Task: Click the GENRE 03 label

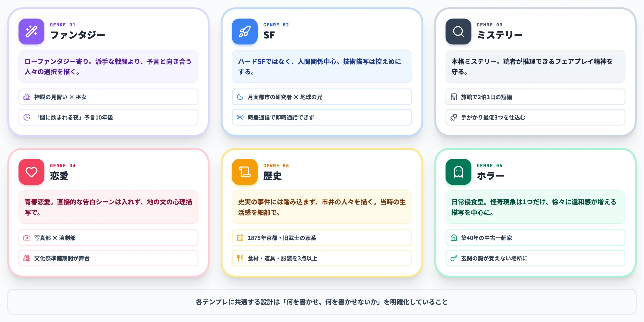Action: pyautogui.click(x=489, y=25)
